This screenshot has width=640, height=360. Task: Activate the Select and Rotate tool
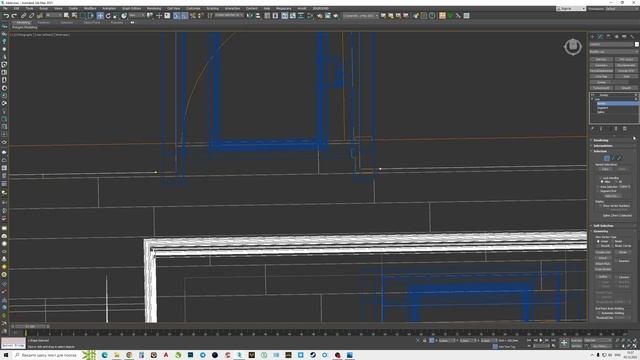coord(108,16)
